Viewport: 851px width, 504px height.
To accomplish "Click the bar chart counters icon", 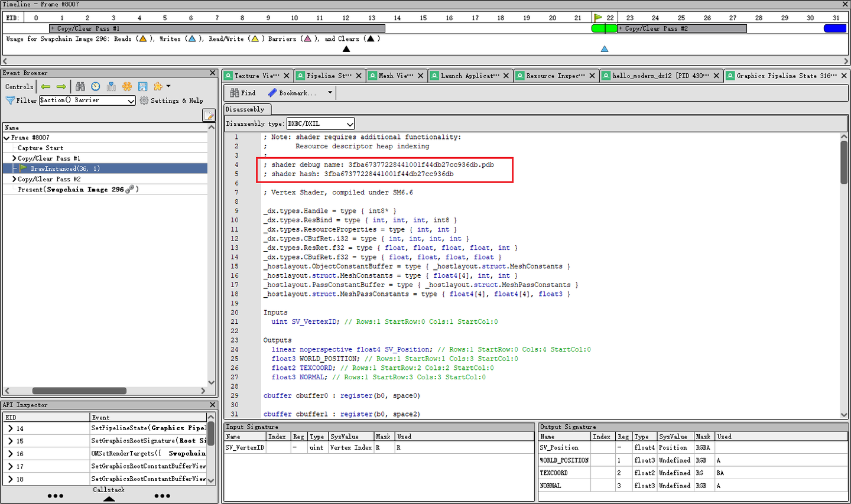I will click(111, 87).
